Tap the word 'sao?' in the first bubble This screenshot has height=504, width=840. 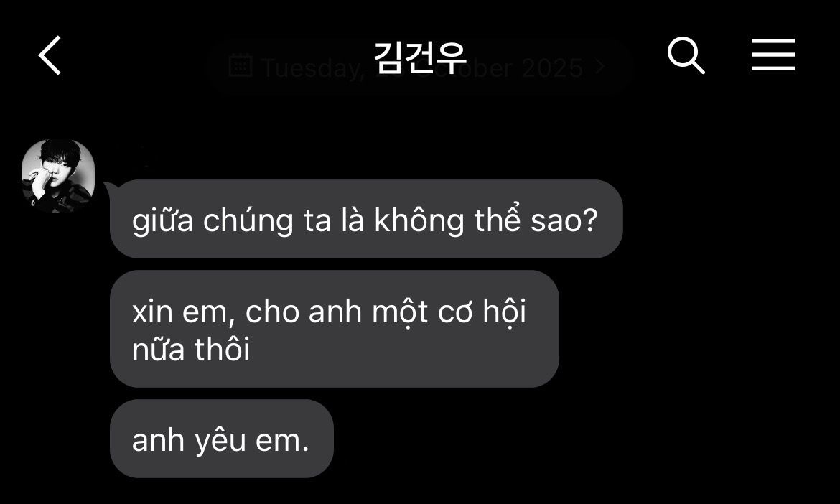coord(564,220)
